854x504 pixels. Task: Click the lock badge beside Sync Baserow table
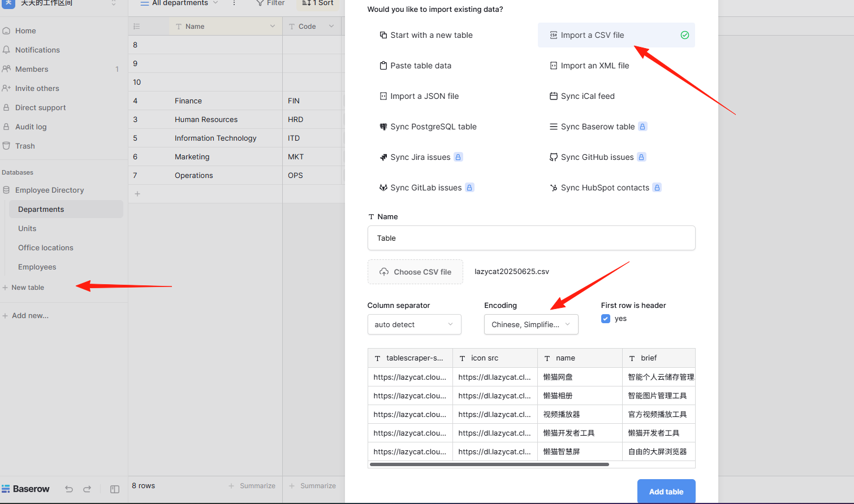[x=642, y=127]
